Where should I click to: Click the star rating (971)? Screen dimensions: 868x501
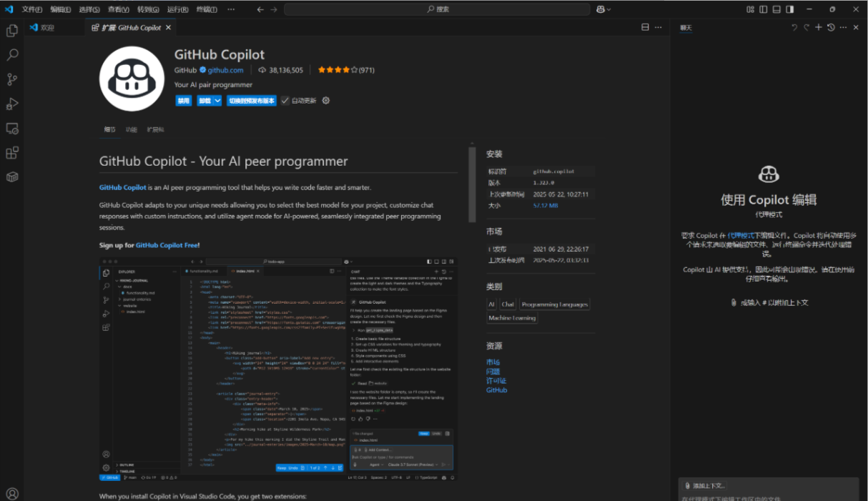point(346,70)
